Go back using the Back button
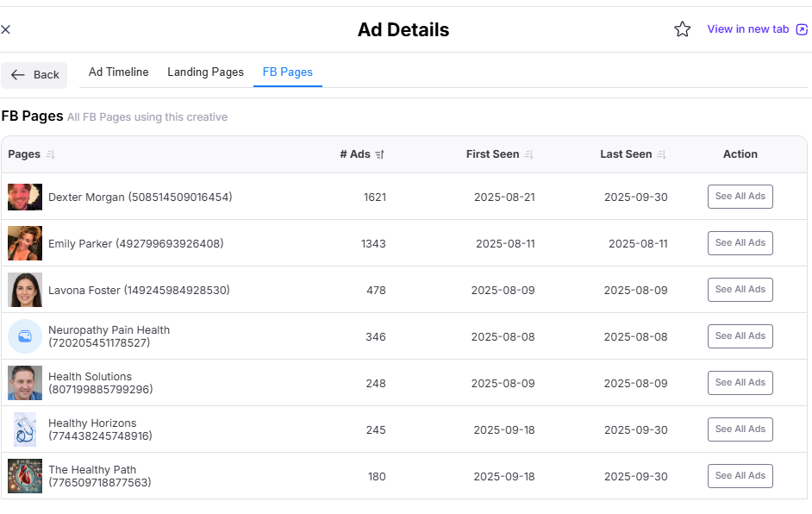 [x=34, y=75]
